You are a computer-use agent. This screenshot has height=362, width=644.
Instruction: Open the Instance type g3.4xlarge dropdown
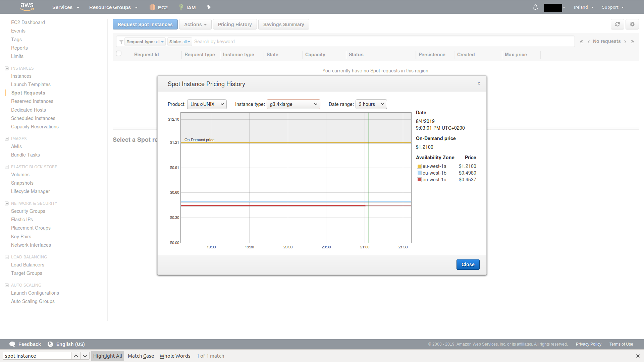click(x=293, y=104)
